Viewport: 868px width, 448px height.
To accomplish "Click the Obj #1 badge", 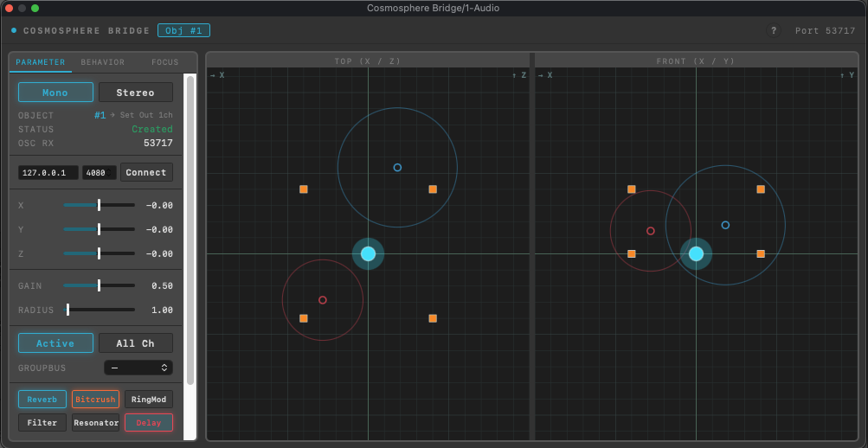I will point(183,30).
